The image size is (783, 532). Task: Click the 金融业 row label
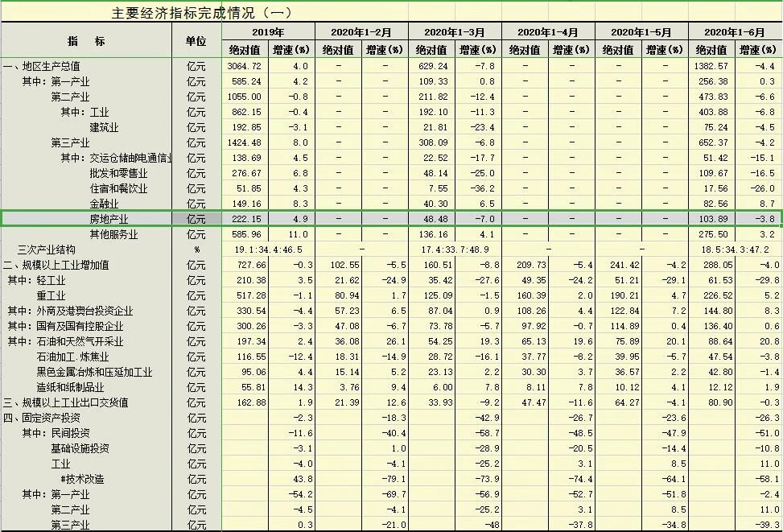coord(104,204)
